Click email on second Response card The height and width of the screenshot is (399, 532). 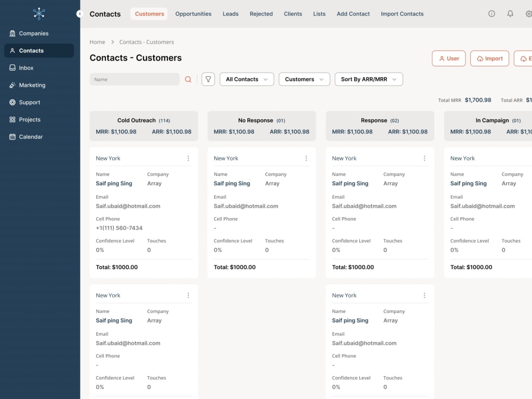pos(364,343)
